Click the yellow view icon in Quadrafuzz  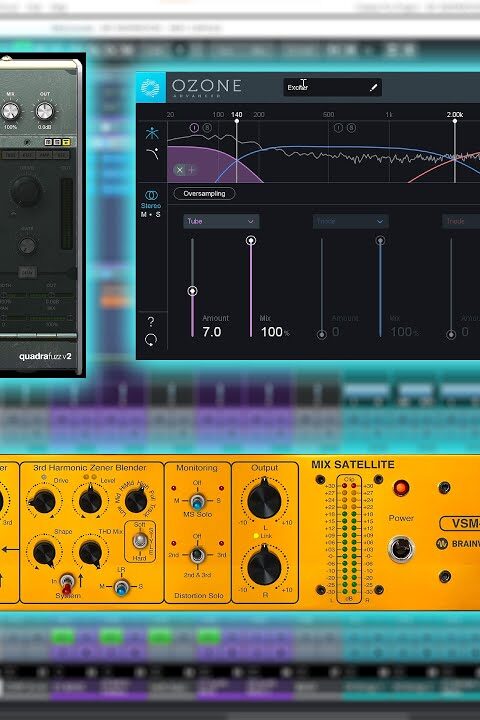66,142
